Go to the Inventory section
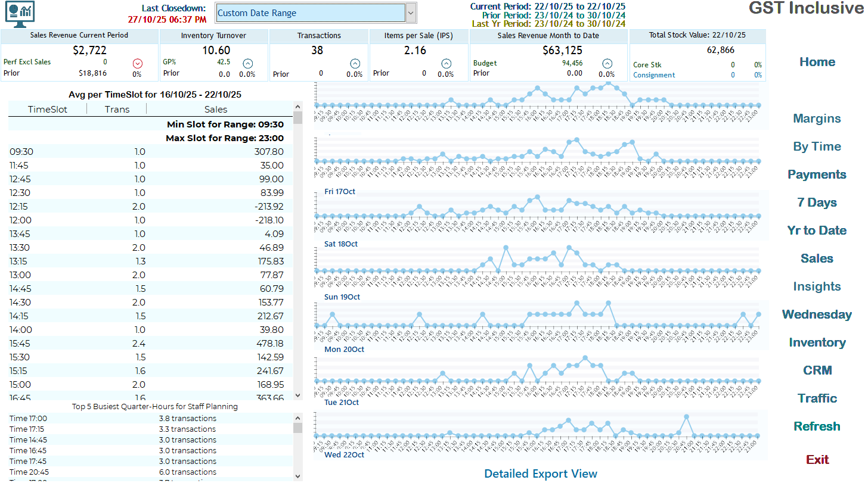Screen dimensions: 868x483 pos(817,342)
